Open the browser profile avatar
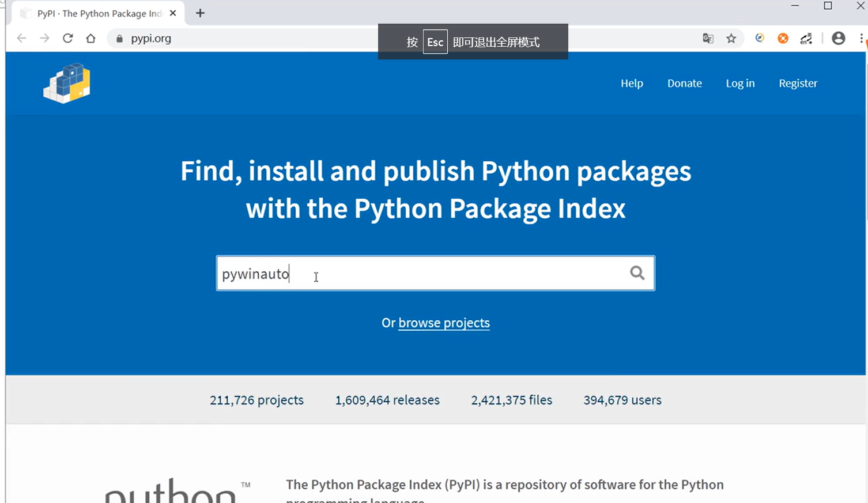868x503 pixels. 839,38
